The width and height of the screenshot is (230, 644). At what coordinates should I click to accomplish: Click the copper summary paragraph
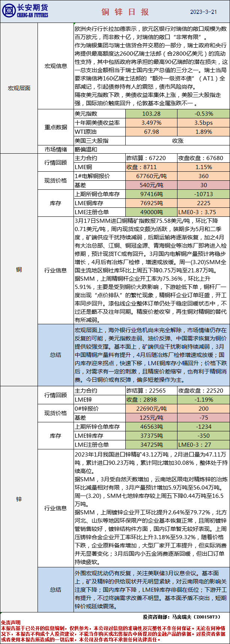click(x=152, y=355)
